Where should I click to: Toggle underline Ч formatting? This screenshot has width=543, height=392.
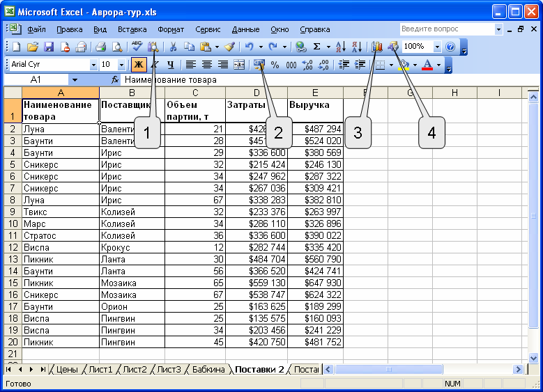[170, 65]
